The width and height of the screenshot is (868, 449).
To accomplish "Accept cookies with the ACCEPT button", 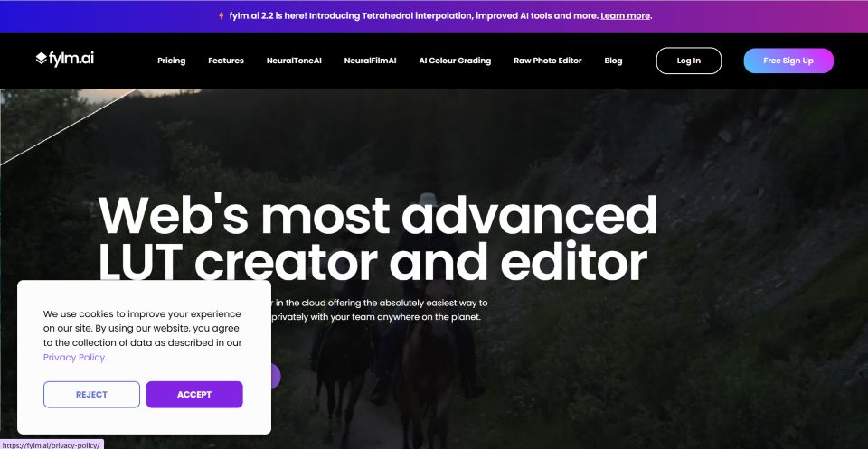I will pyautogui.click(x=194, y=394).
